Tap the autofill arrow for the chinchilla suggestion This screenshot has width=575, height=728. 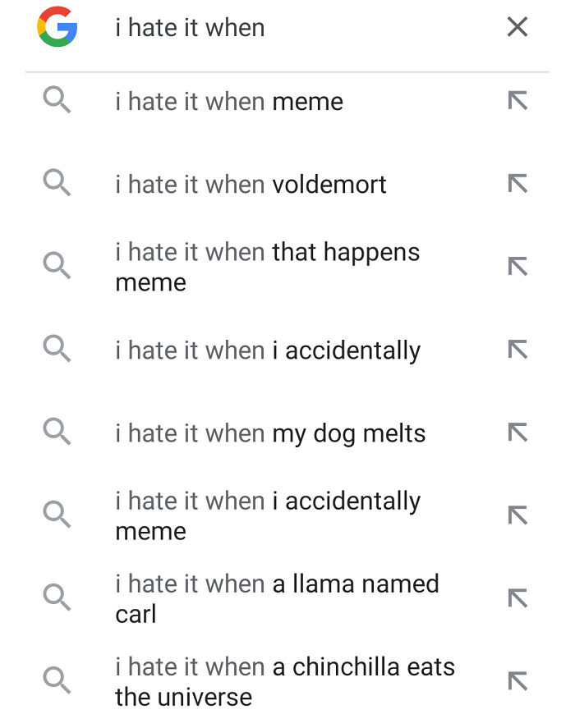click(517, 681)
